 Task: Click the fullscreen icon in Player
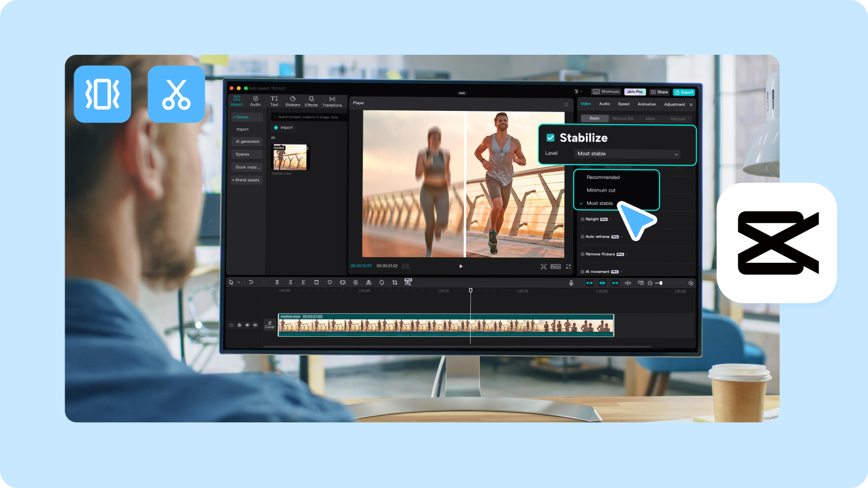568,266
